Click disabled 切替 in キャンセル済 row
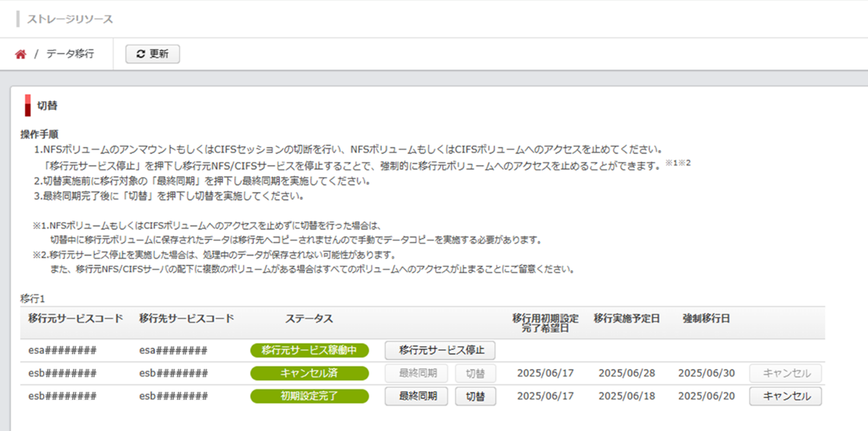The height and width of the screenshot is (431, 868). click(x=475, y=373)
